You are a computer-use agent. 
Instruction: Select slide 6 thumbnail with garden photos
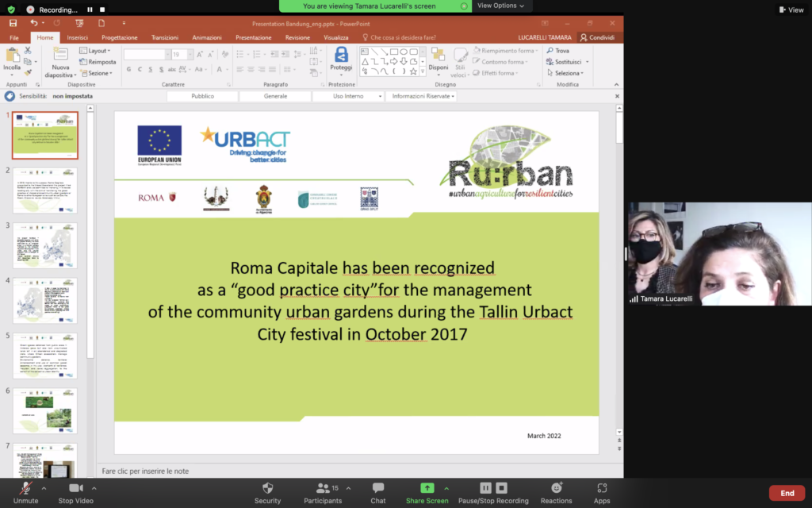point(45,410)
